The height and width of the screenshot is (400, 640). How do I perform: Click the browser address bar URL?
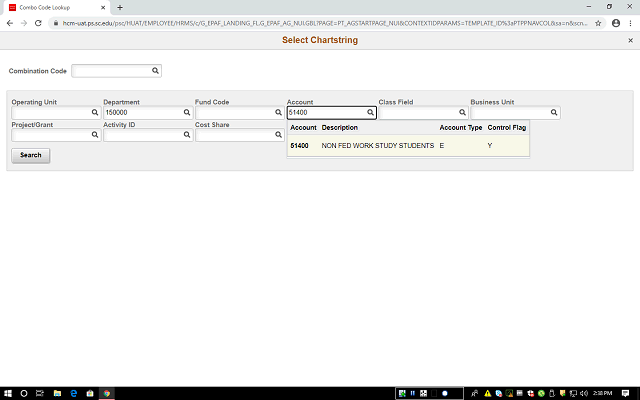324,23
